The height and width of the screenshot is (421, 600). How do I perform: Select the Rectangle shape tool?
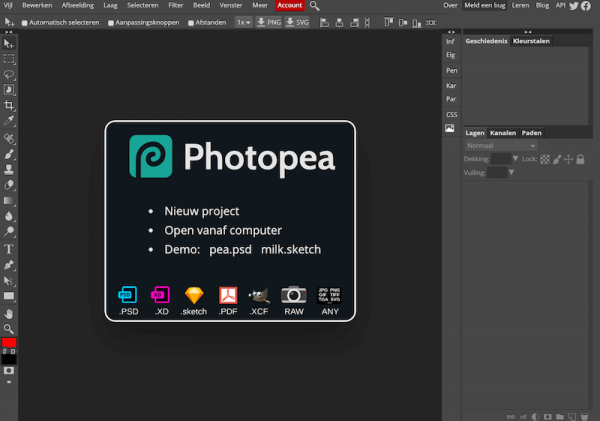point(8,296)
